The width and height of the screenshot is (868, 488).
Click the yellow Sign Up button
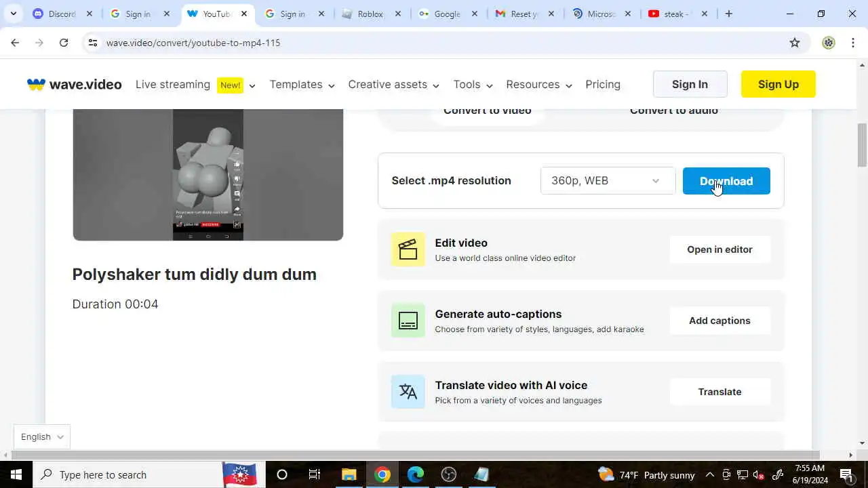pos(778,84)
